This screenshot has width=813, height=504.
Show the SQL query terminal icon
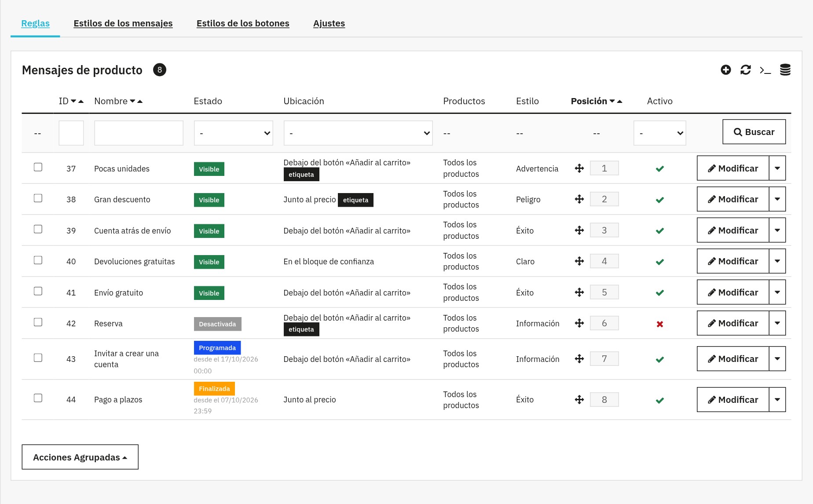coord(765,70)
